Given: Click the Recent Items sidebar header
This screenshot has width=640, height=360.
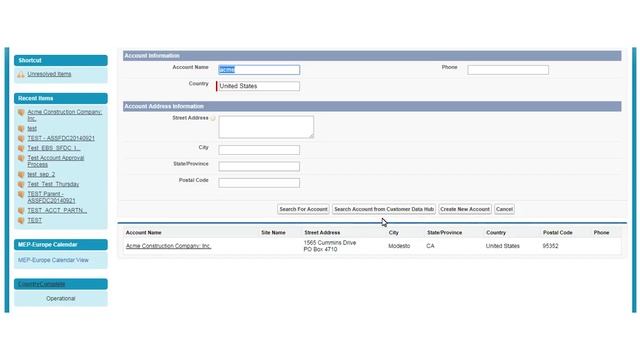Looking at the screenshot, I should click(61, 98).
